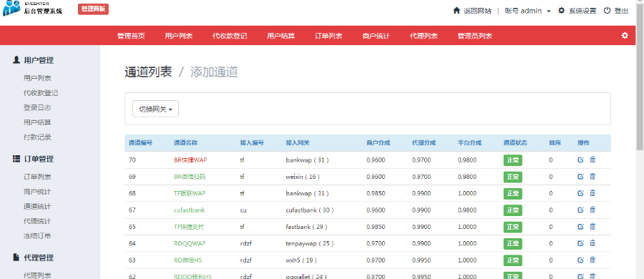
Task: Toggle 正常 status for channel 67
Action: [512, 210]
